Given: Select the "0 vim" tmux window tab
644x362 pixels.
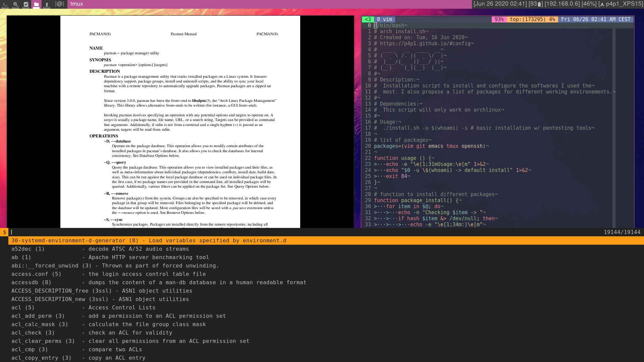Looking at the screenshot, I should click(x=384, y=19).
